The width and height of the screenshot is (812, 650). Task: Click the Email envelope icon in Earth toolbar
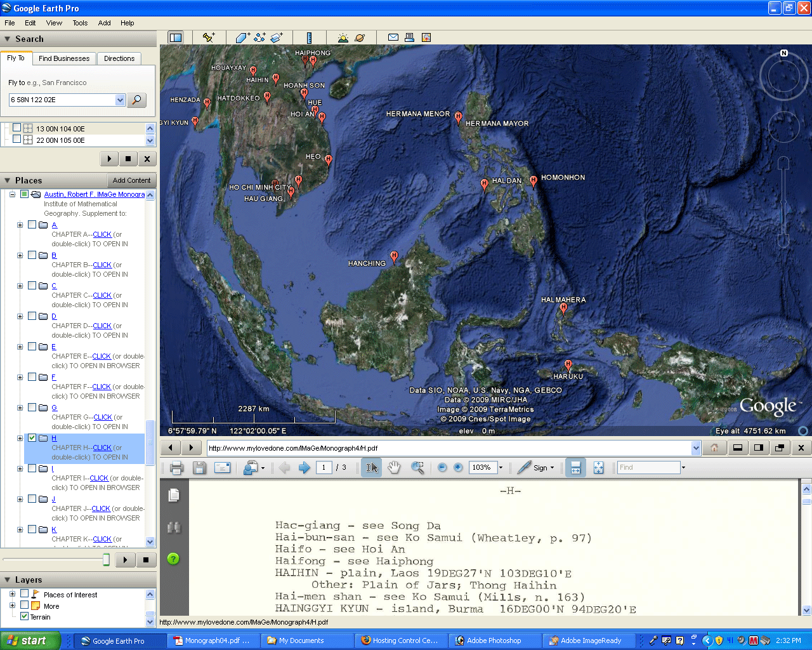393,37
